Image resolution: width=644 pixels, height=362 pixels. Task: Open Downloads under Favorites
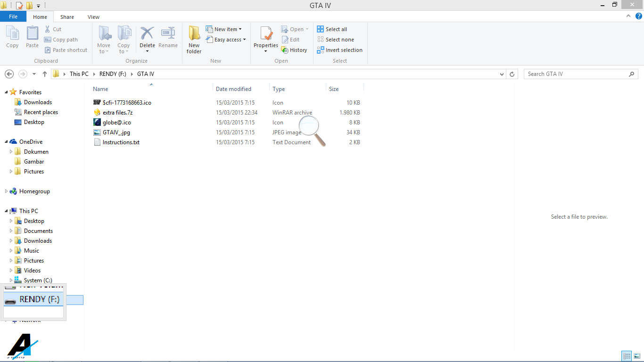coord(38,102)
